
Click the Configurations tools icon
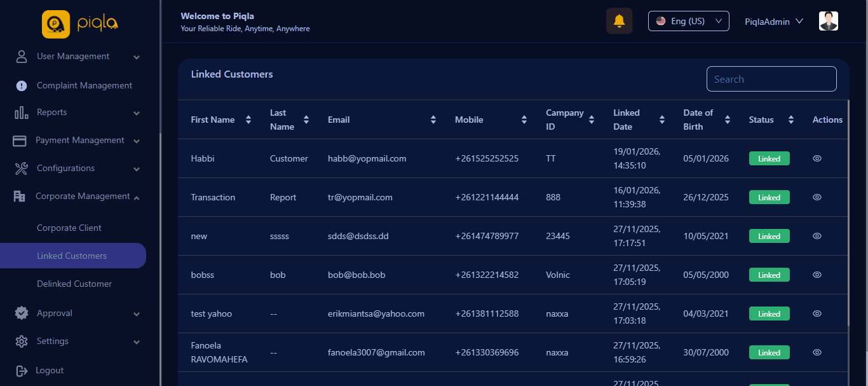point(21,169)
